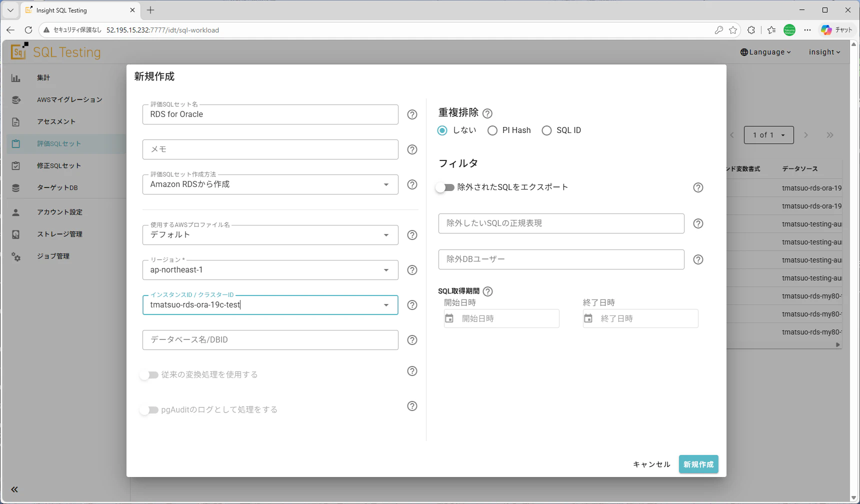The width and height of the screenshot is (860, 504).
Task: Reload the page in browser
Action: click(x=28, y=30)
